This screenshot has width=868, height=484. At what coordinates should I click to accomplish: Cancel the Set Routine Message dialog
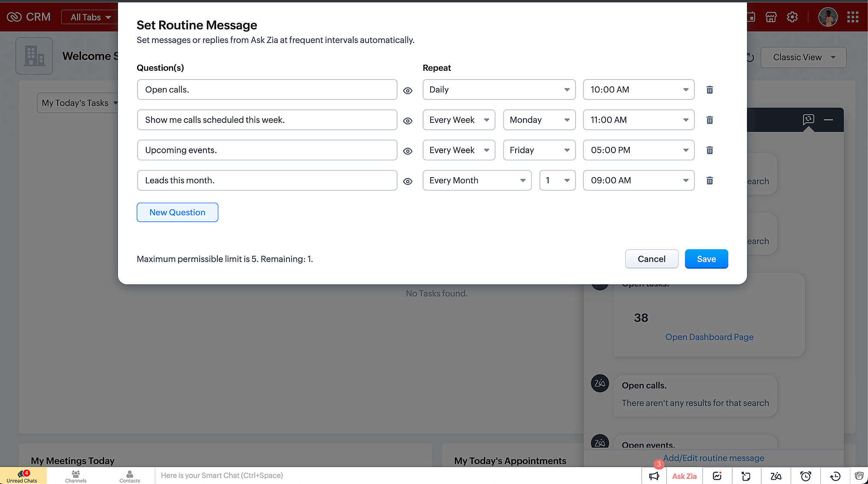coord(651,259)
